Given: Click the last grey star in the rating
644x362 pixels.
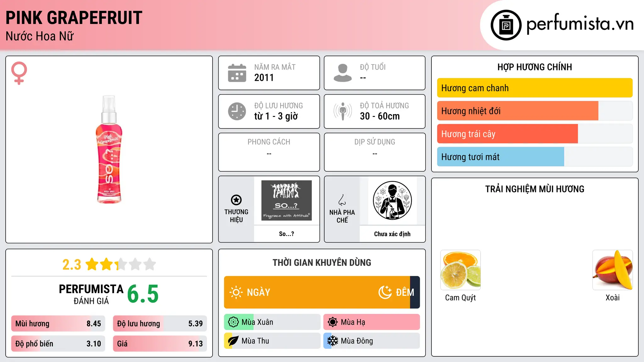Looking at the screenshot, I should click(x=150, y=264).
